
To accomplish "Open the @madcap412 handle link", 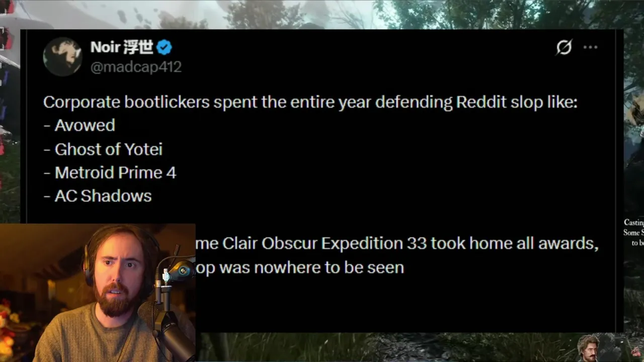I will pos(136,67).
